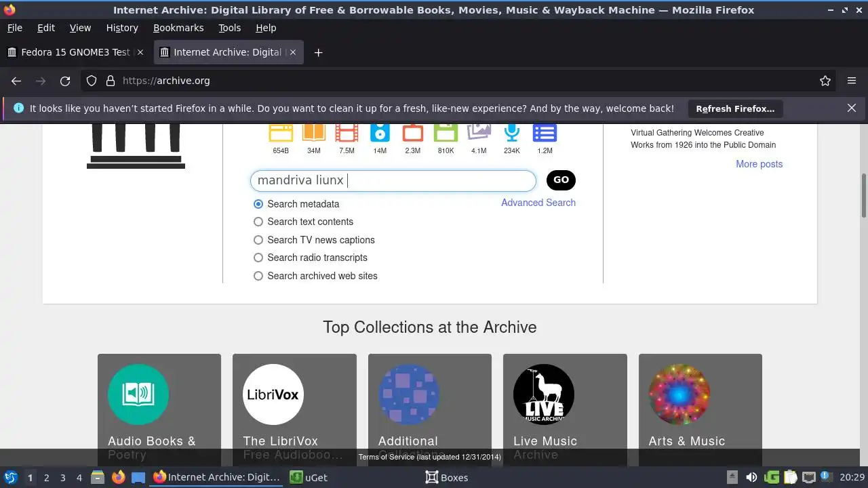Open the Edit menu
This screenshot has height=488, width=868.
(x=46, y=28)
